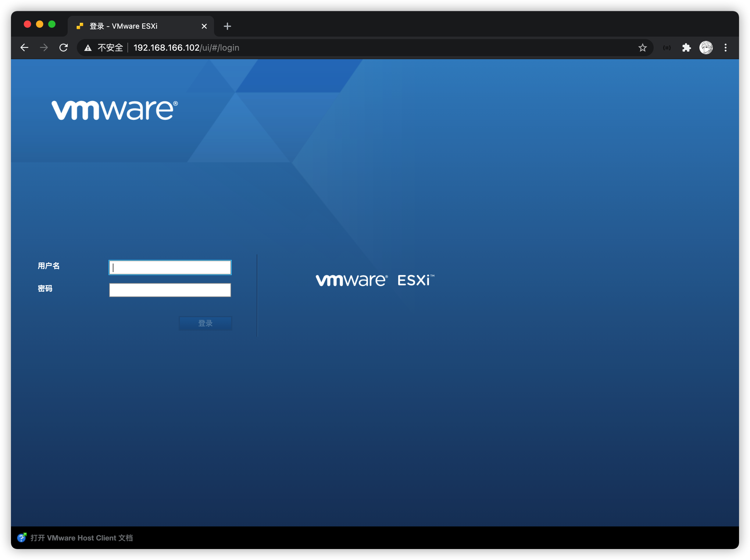This screenshot has height=560, width=750.
Task: Click the browser forward arrow
Action: coord(44,48)
